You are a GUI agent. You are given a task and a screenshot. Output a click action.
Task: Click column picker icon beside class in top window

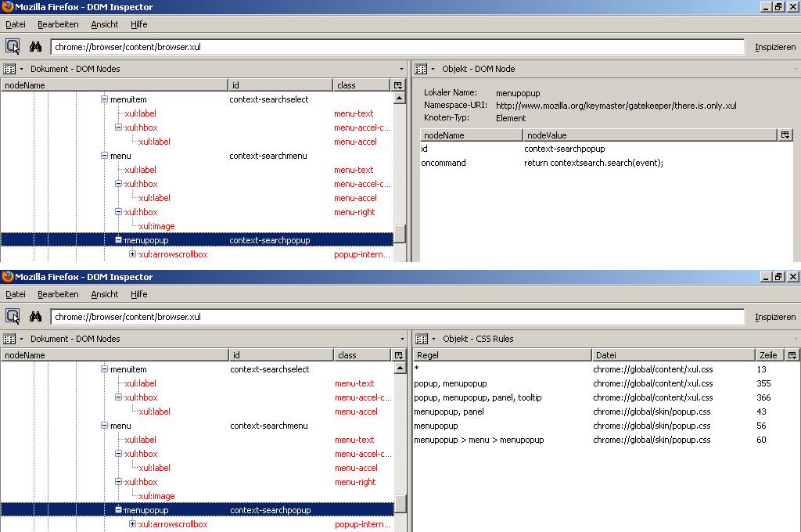pyautogui.click(x=398, y=84)
